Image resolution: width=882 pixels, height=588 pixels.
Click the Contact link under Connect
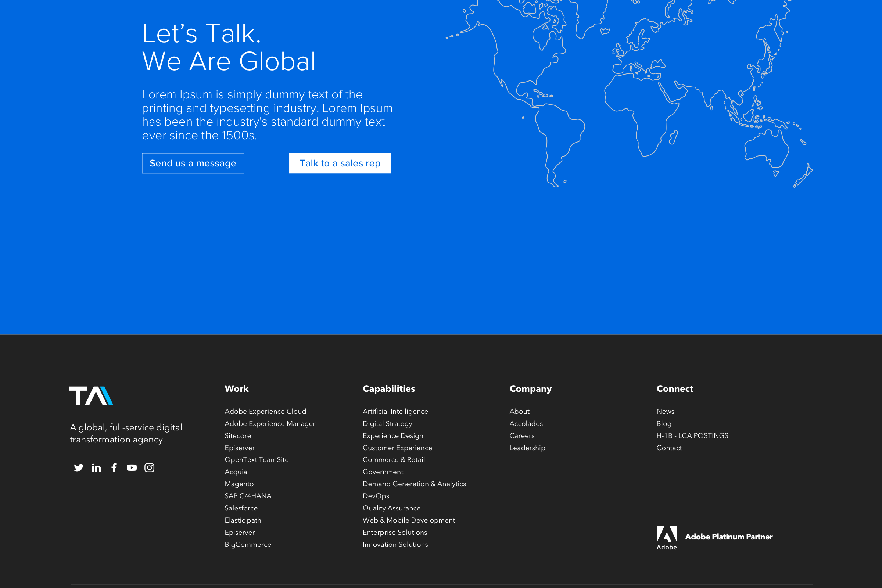pos(669,448)
